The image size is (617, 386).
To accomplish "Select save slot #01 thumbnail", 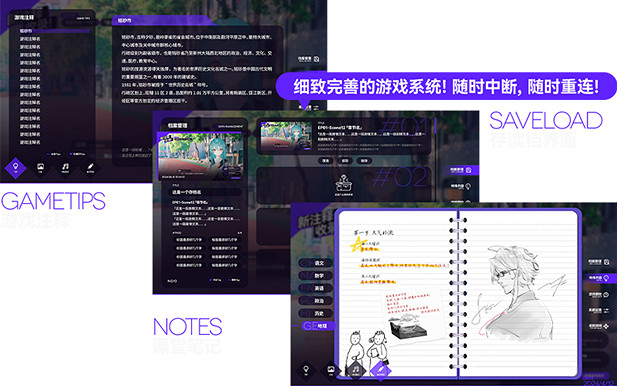I will tap(286, 136).
